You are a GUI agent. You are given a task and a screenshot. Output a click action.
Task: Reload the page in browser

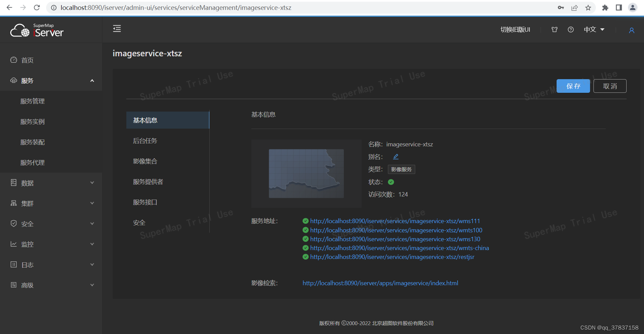(x=37, y=8)
